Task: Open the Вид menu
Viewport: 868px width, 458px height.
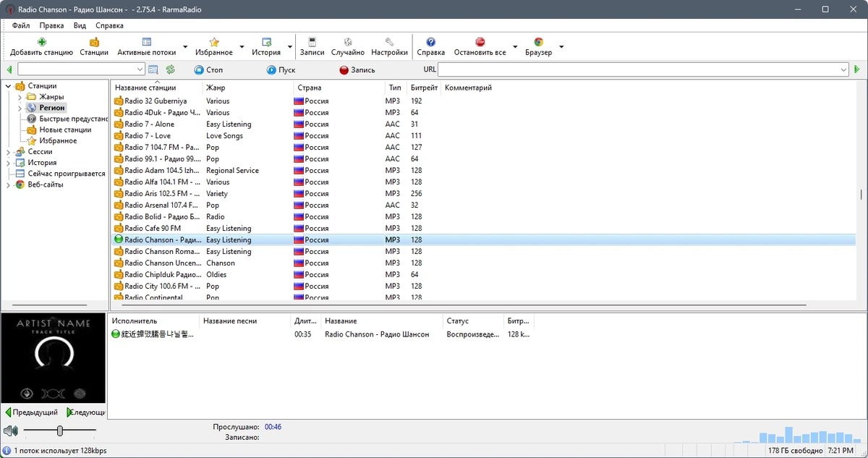Action: [x=80, y=25]
